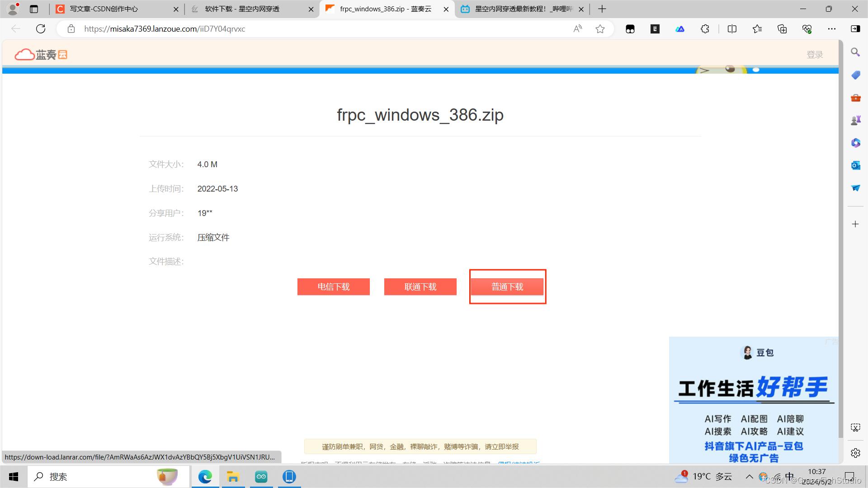Screen dimensions: 868x488
Task: Open the Extensions puzzle-piece icon
Action: (705, 28)
